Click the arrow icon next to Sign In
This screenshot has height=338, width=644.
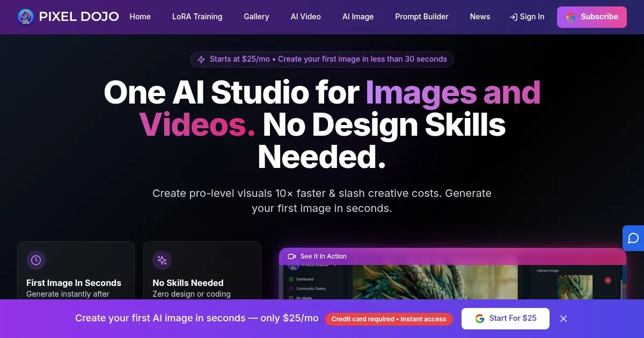pyautogui.click(x=513, y=17)
